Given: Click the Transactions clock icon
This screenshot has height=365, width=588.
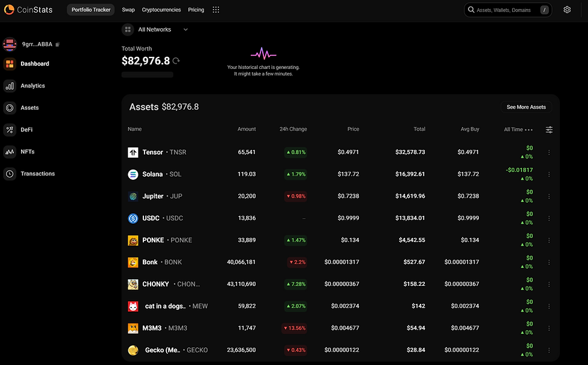Looking at the screenshot, I should 10,174.
